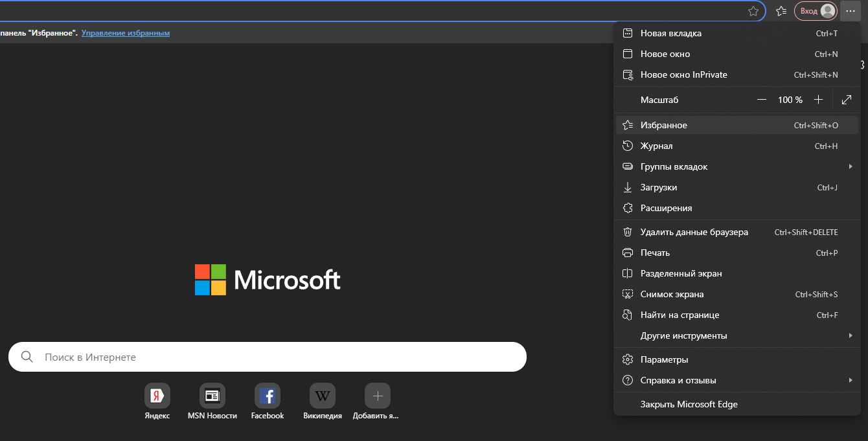The width and height of the screenshot is (868, 441).
Task: Open the favorites list toolbar icon
Action: click(781, 11)
